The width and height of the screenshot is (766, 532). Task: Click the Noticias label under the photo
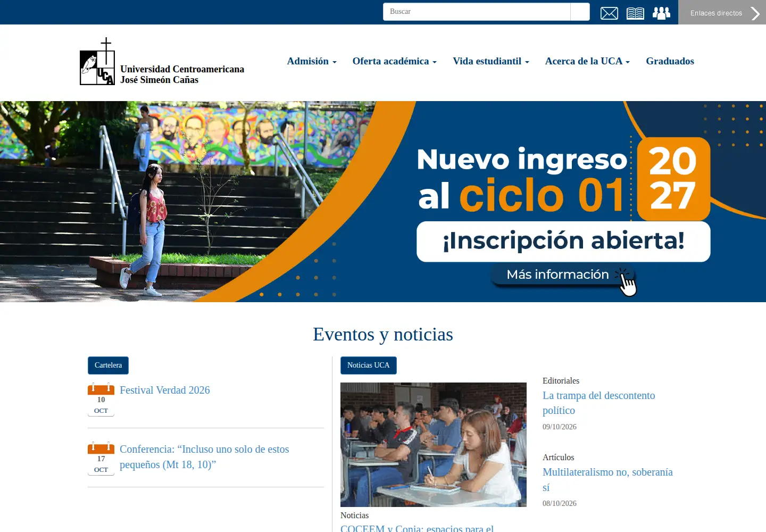[x=354, y=516]
